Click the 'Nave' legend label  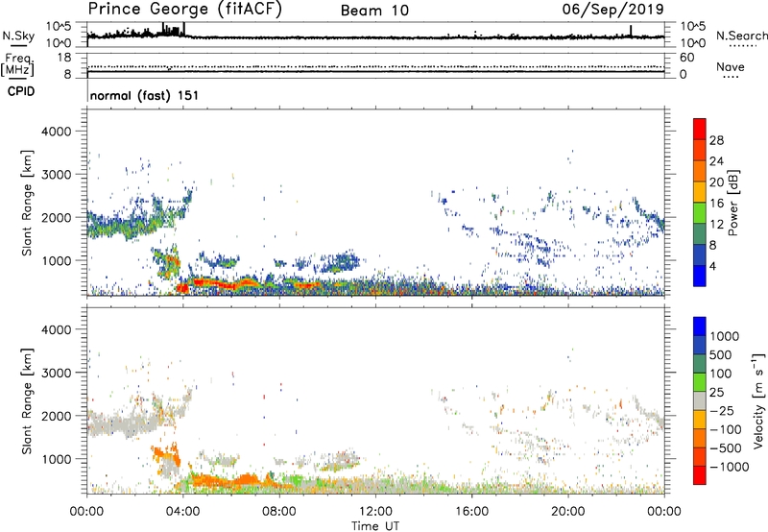coord(731,67)
